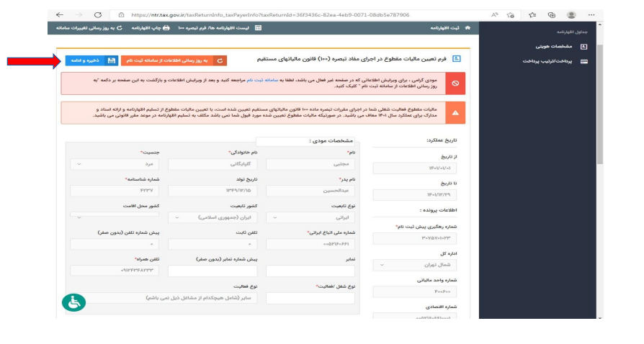The image size is (644, 344).
Task: Open the اداره کل dropdown showing شمال تهران
Action: (x=414, y=265)
